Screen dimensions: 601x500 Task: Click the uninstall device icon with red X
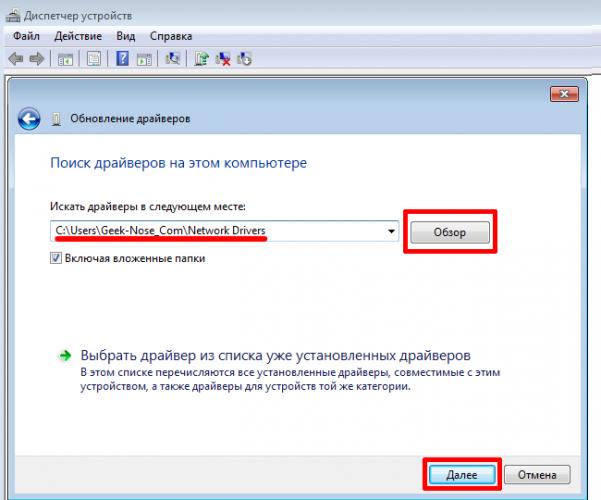[222, 59]
